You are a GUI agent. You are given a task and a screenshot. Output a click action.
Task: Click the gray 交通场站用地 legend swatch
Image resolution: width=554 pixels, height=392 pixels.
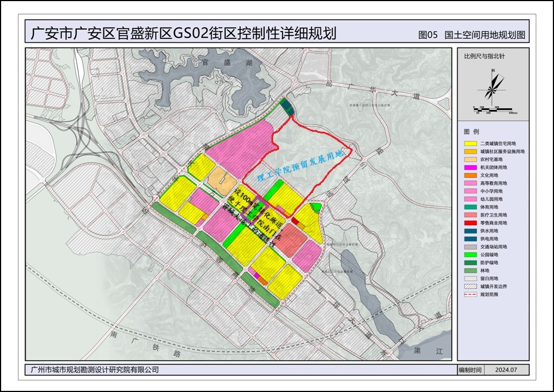(470, 247)
